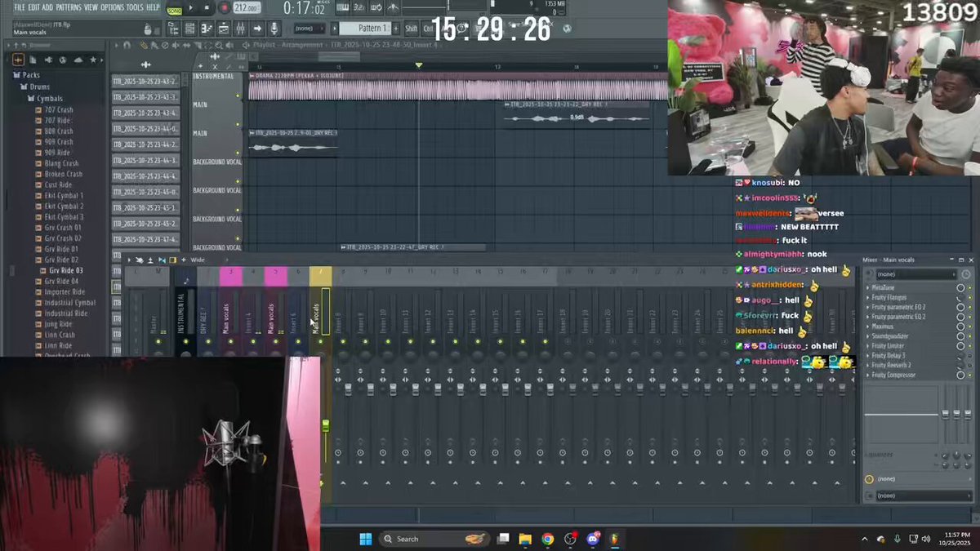Click the microphone recording icon in toolbar

274,29
